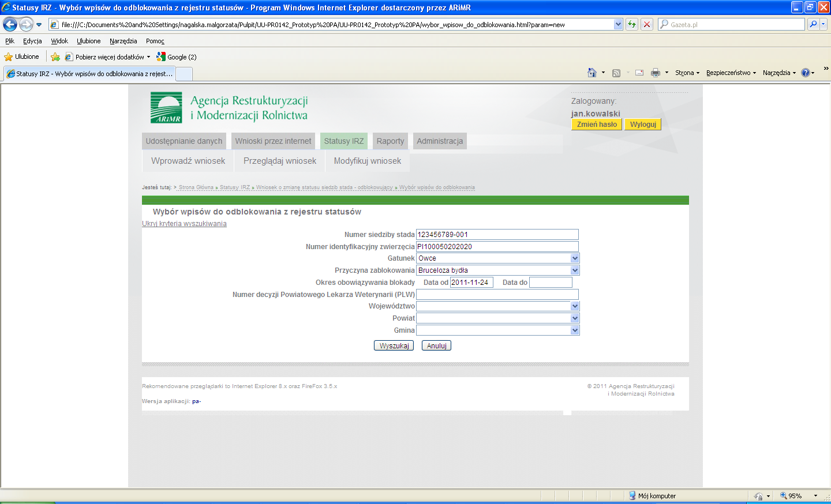Open the Pomoc menu
Image resolution: width=831 pixels, height=504 pixels.
point(155,41)
